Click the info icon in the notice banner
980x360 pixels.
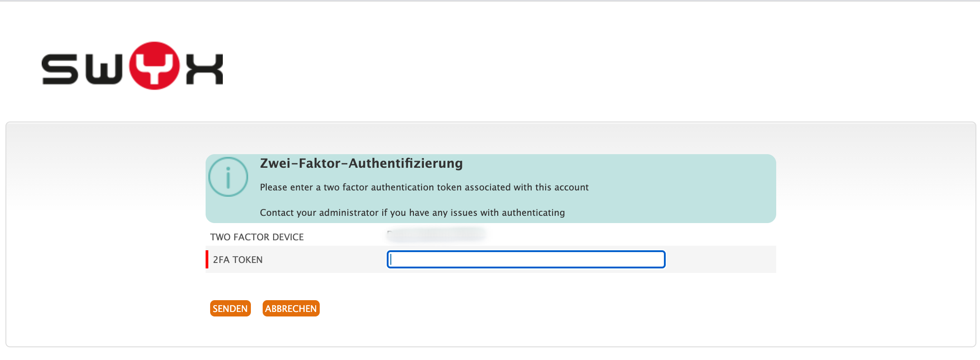coord(228,177)
